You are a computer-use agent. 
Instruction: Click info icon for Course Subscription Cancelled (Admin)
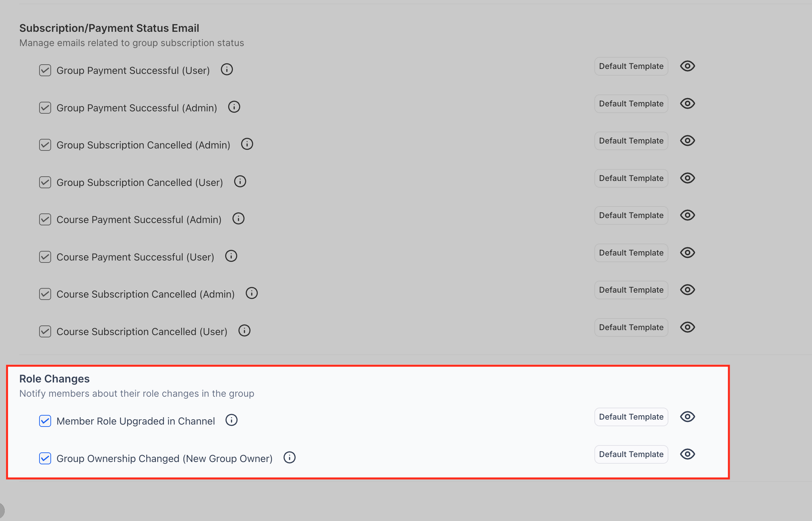pyautogui.click(x=251, y=293)
